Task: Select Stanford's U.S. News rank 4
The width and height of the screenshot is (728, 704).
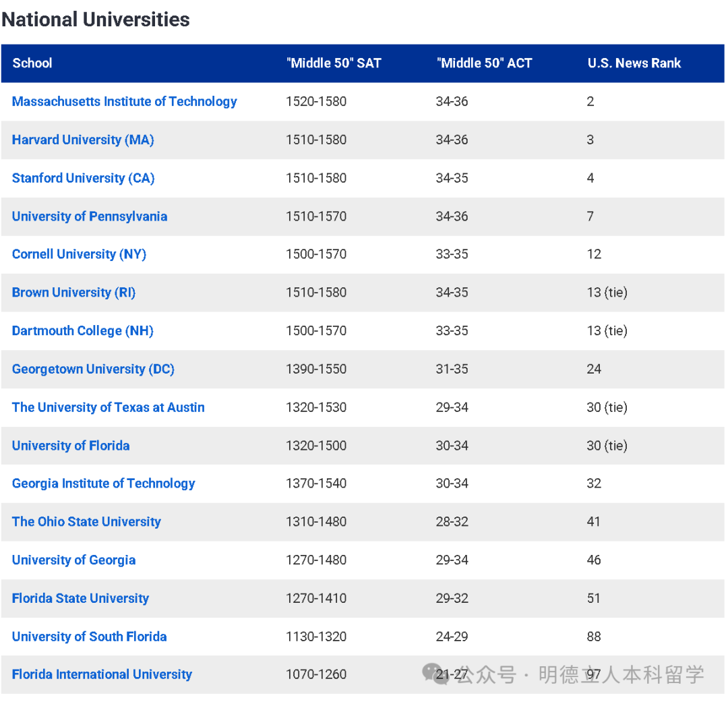Action: [590, 178]
